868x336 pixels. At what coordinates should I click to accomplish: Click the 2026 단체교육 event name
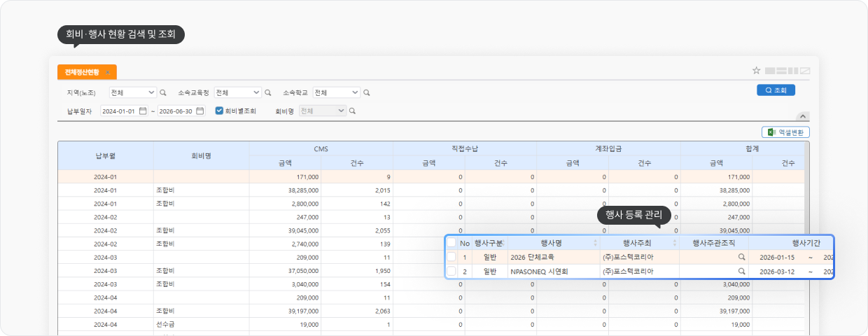click(x=532, y=257)
